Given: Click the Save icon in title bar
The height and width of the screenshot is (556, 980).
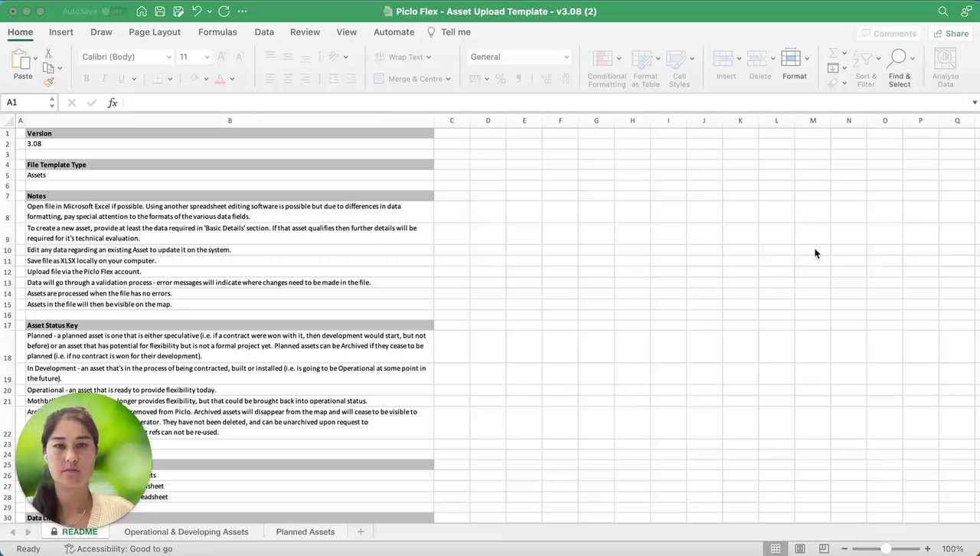Looking at the screenshot, I should [x=160, y=11].
